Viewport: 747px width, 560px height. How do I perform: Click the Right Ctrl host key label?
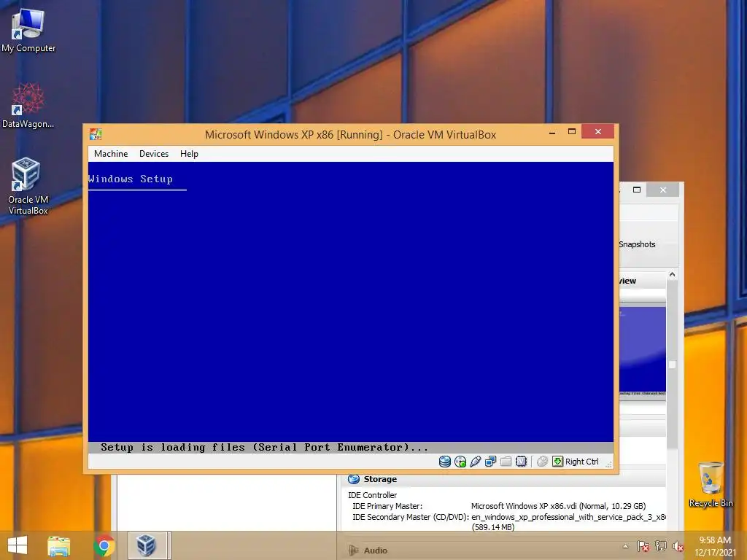(581, 462)
